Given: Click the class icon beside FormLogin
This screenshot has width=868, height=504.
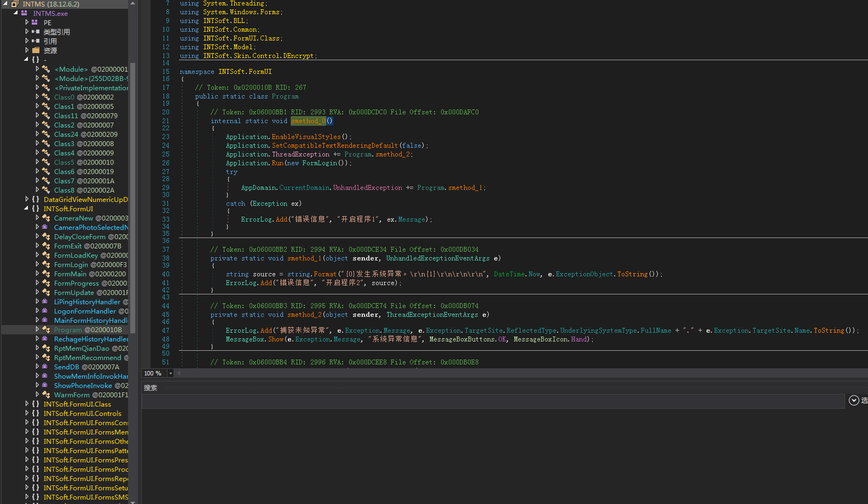Looking at the screenshot, I should pyautogui.click(x=46, y=264).
